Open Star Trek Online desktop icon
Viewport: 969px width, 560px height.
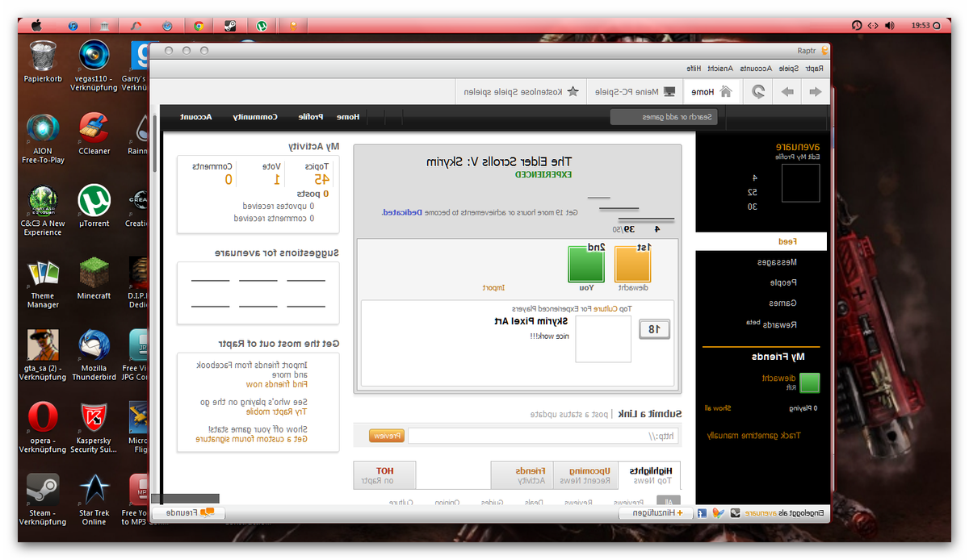click(94, 500)
